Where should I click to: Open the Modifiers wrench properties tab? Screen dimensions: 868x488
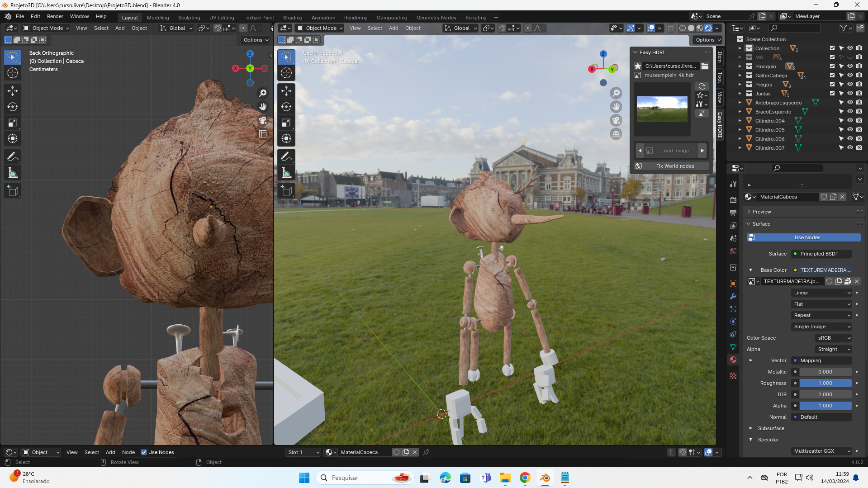point(733,296)
